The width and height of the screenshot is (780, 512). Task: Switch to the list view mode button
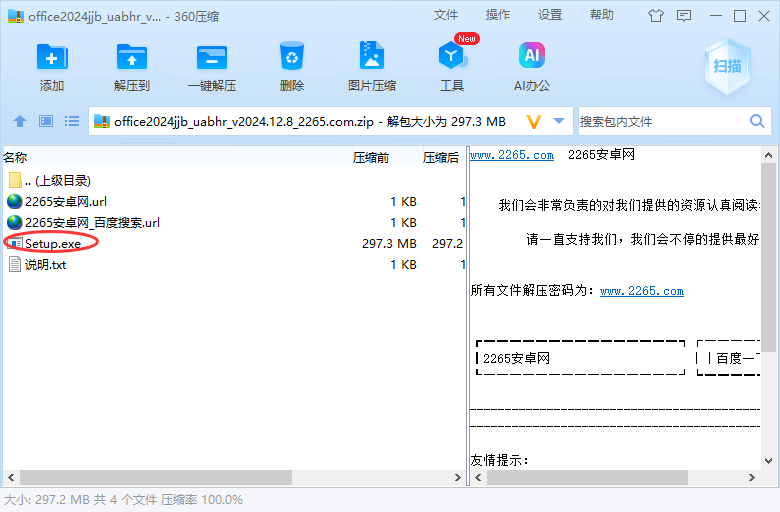72,121
